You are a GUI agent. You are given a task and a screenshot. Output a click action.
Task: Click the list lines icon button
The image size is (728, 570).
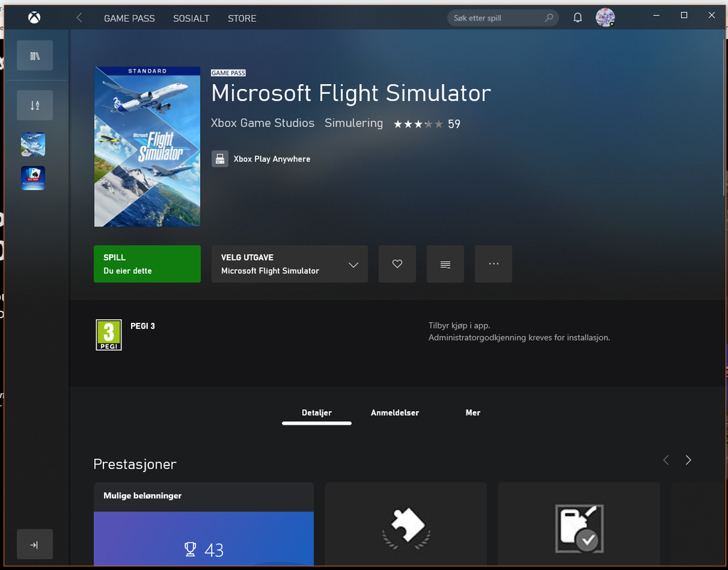(445, 264)
